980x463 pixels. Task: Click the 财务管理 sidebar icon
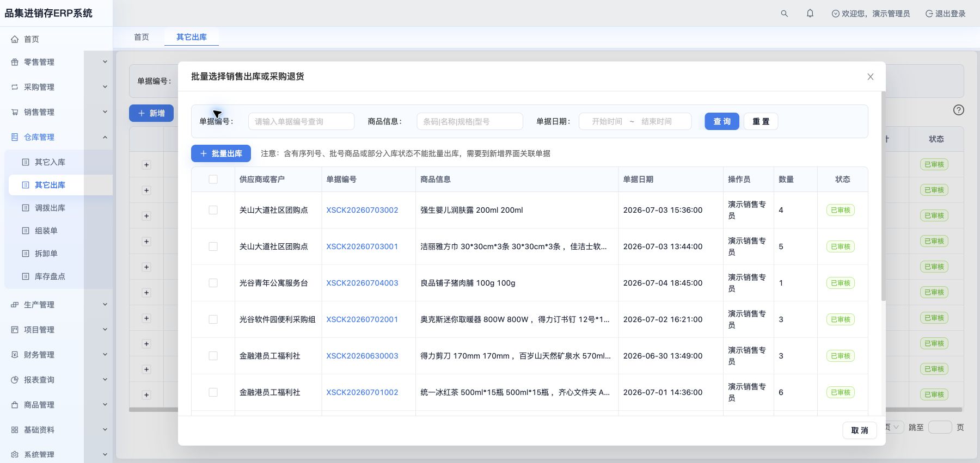(x=15, y=355)
